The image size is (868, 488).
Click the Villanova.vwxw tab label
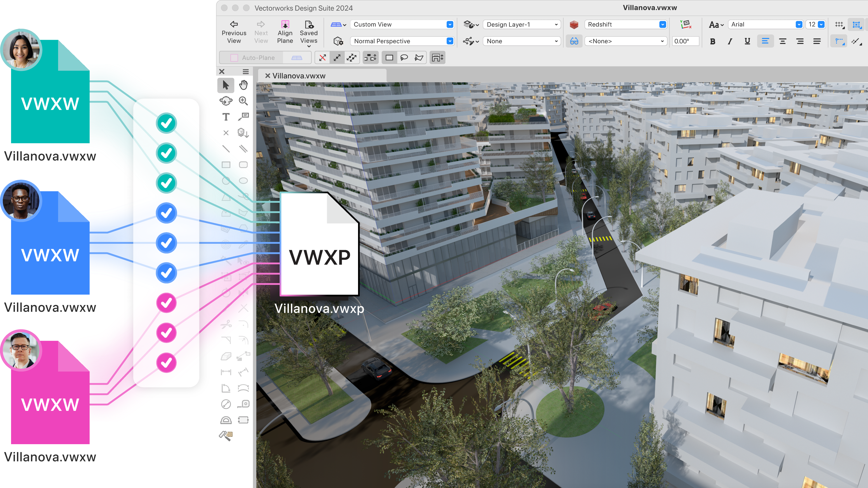click(x=301, y=76)
